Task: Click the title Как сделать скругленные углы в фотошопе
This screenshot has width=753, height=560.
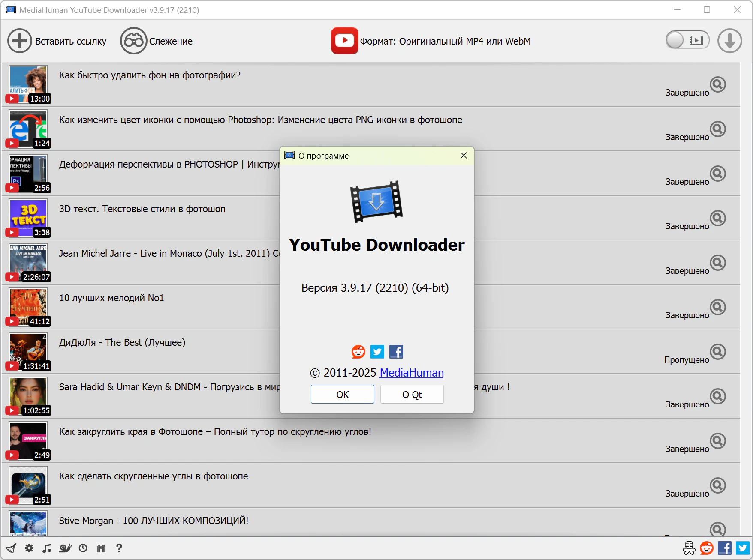Action: 154,476
